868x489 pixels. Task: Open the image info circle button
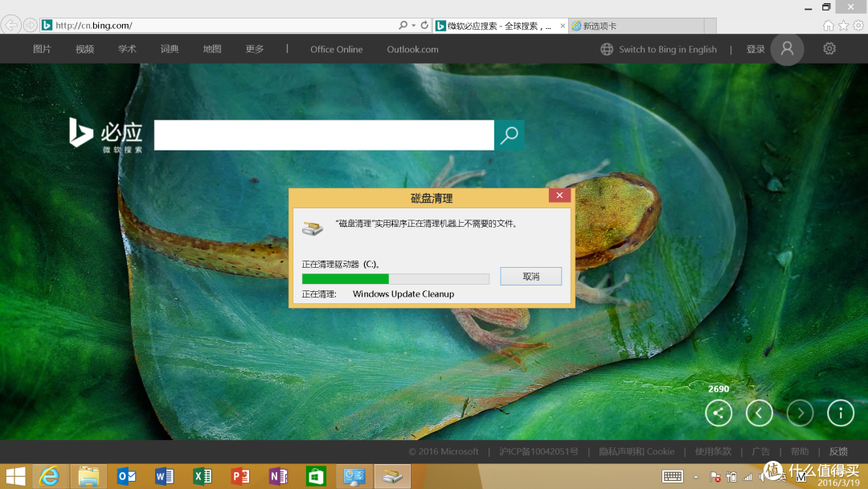click(841, 413)
